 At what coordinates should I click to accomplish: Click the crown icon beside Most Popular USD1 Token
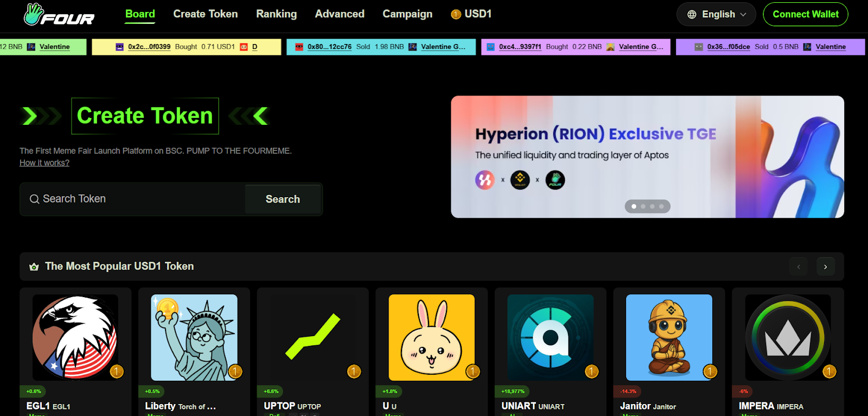(x=34, y=267)
